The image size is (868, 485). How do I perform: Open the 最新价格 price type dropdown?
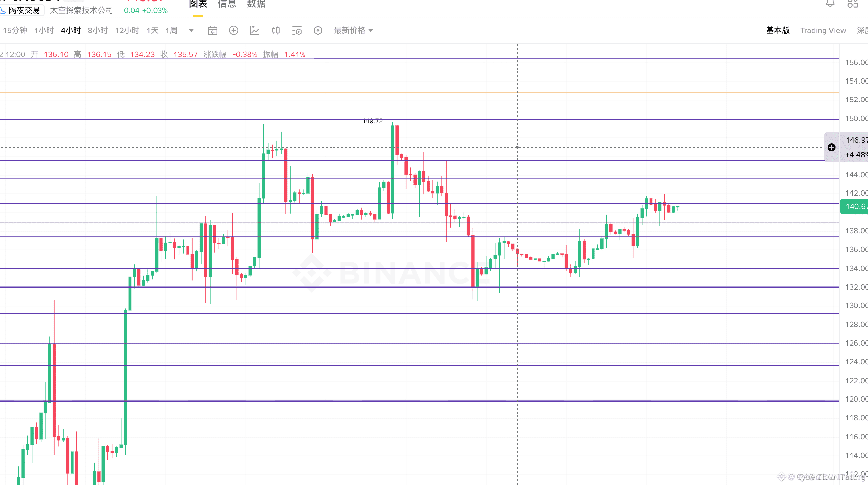point(354,30)
